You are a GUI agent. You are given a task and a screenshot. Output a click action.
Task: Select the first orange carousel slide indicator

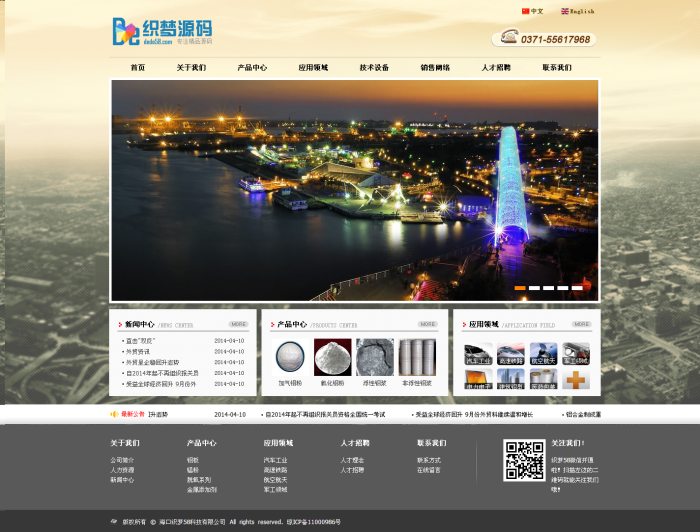pos(520,288)
